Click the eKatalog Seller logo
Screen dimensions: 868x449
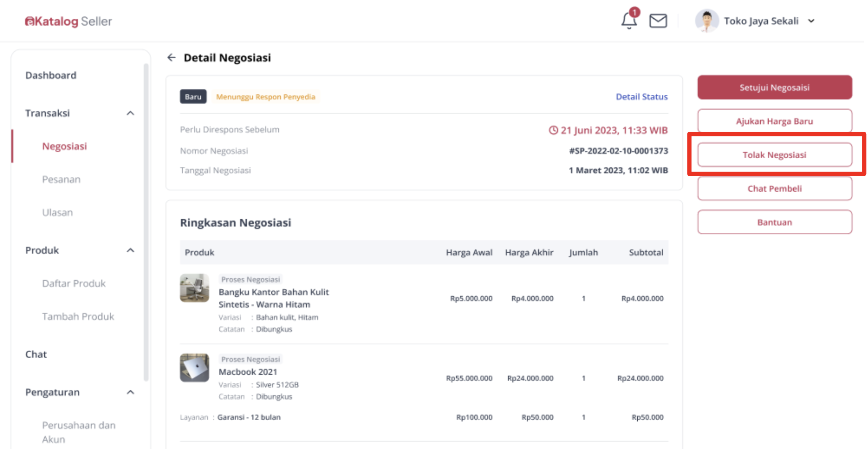[x=68, y=21]
